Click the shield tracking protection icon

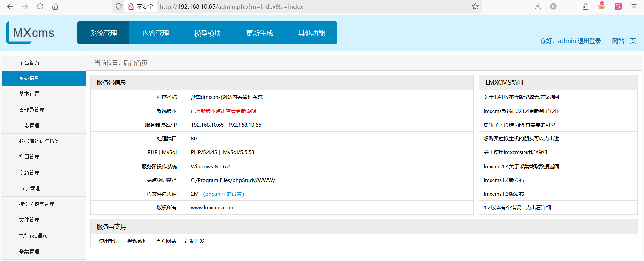coord(119,6)
